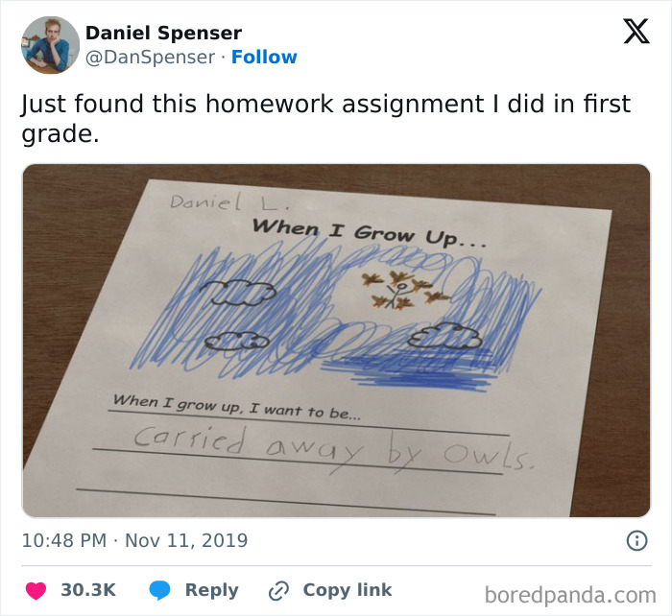Viewport: 672px width, 616px height.
Task: Follow the DanSpenser account
Action: tap(264, 58)
